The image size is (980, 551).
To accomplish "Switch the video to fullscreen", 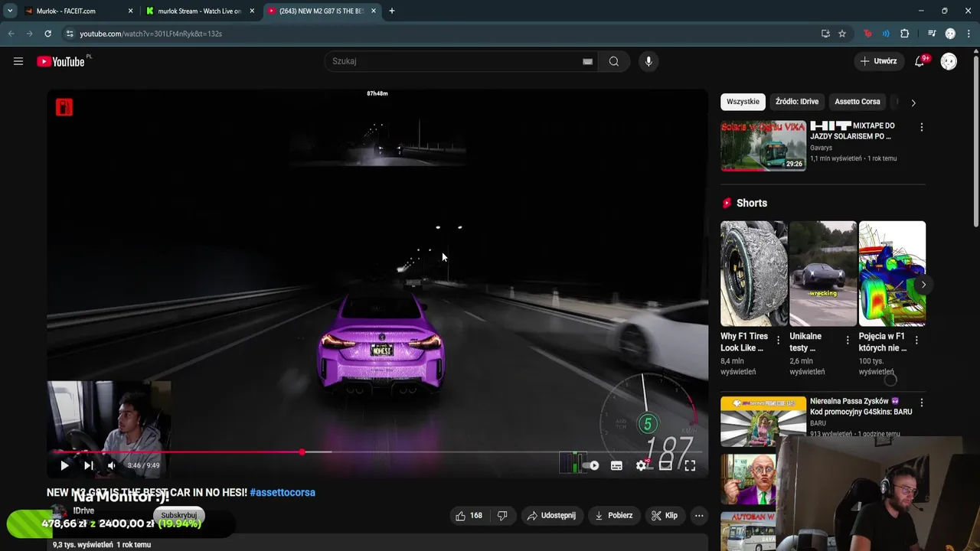I will [x=690, y=465].
